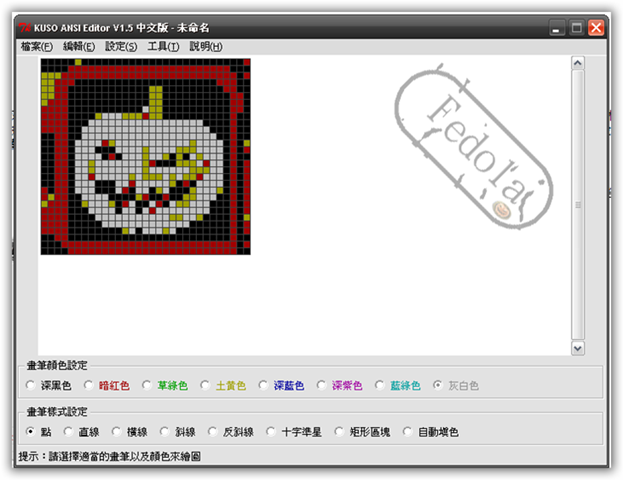Select the 藍綠色 cyan brush color
Viewport: 623px width, 480px height.
[380, 385]
